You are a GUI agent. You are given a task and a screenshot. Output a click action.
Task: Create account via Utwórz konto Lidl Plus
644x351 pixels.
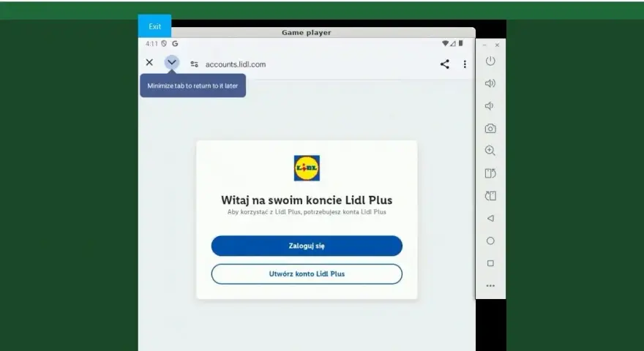(307, 273)
